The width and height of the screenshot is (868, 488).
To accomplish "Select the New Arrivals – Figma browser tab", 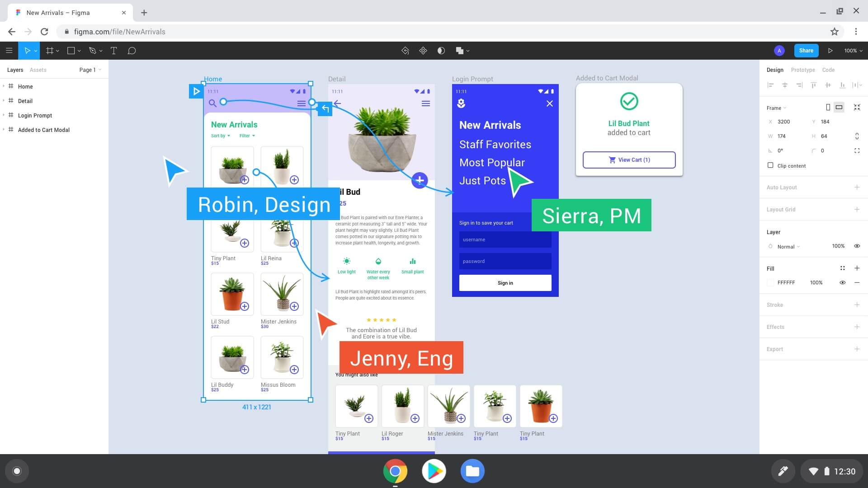I will click(70, 13).
